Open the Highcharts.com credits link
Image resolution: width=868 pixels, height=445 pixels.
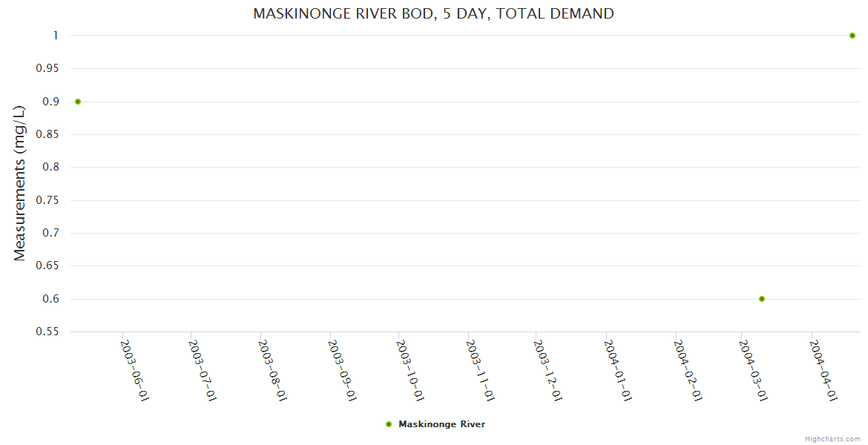click(832, 438)
